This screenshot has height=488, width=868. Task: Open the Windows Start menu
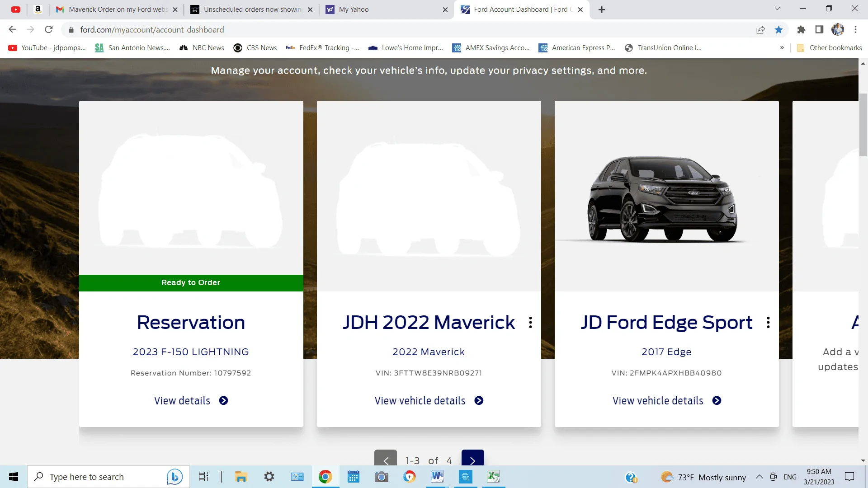click(14, 477)
